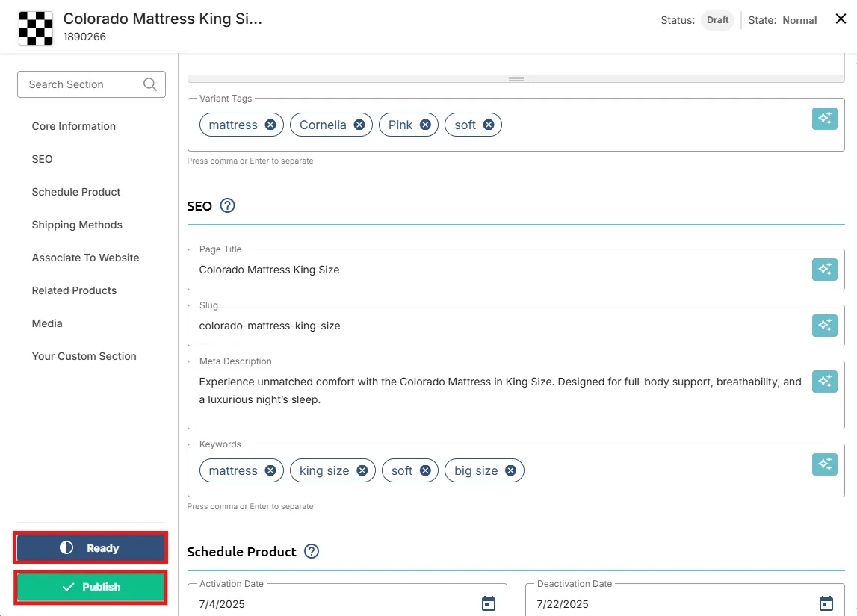
Task: Click the AI generate icon for Variant Tags
Action: pyautogui.click(x=824, y=119)
